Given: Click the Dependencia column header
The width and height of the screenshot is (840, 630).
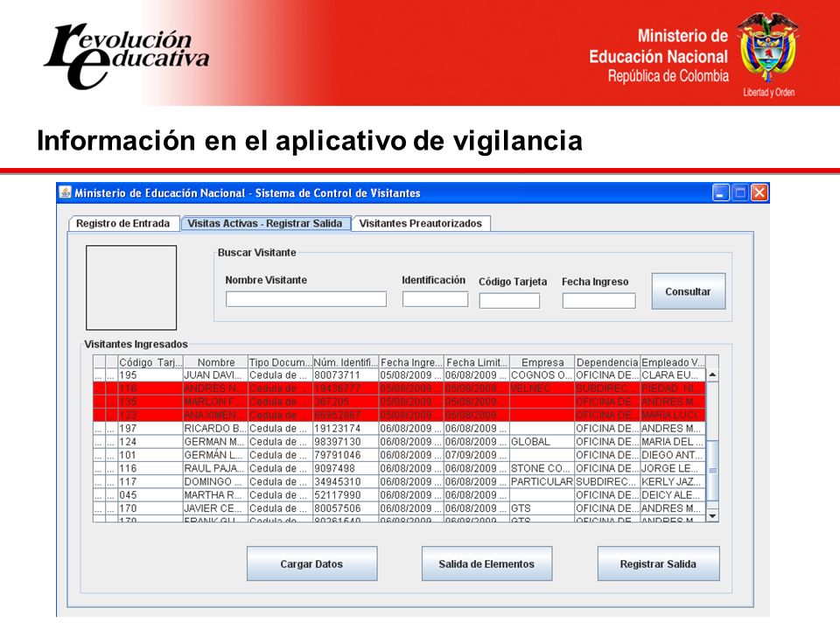Looking at the screenshot, I should pyautogui.click(x=607, y=362).
